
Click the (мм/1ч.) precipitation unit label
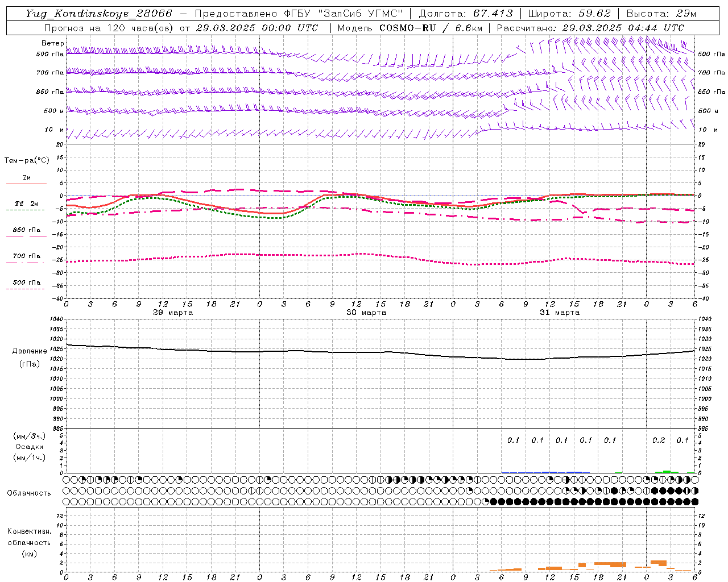pyautogui.click(x=30, y=458)
